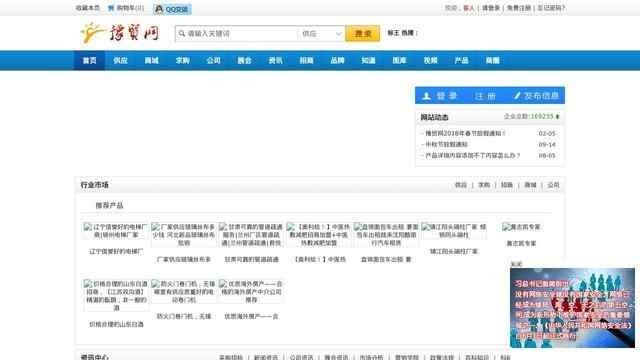Screen dimensions: 640x360
Task: Click the user icon beside 登录
Action: (x=426, y=96)
